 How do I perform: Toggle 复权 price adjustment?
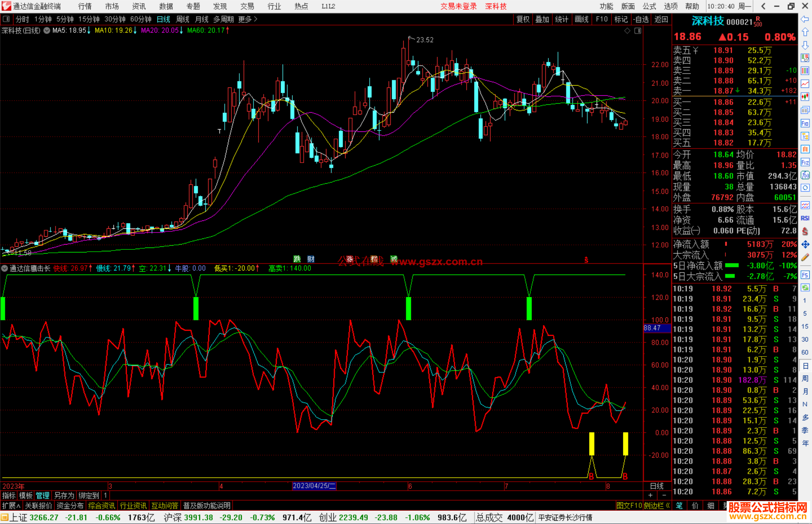(523, 19)
